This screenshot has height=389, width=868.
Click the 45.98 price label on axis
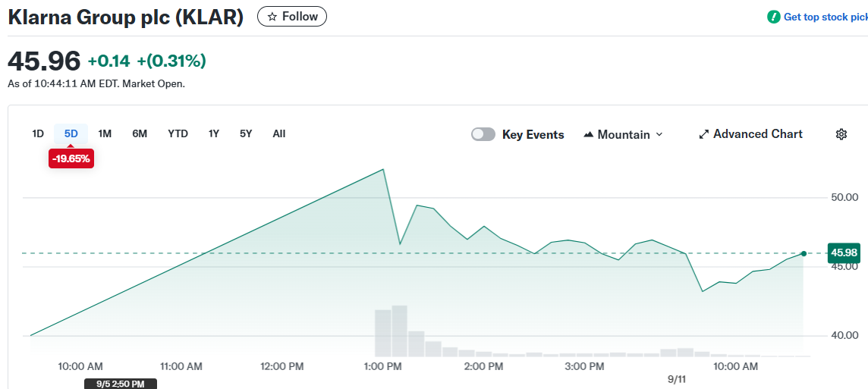pos(844,253)
